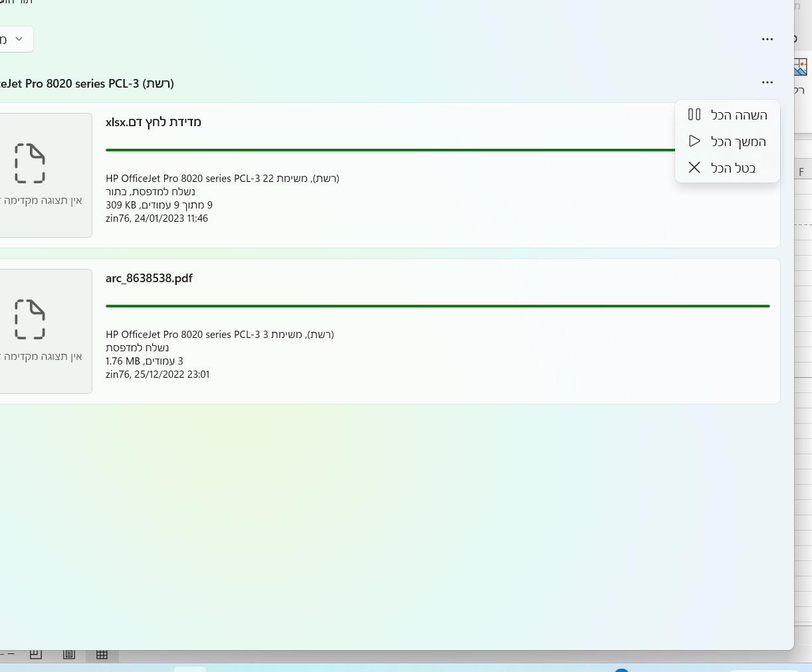Choose Resume all (המשך הכל) from the menu
Viewport: 812px width, 672px height.
[728, 141]
